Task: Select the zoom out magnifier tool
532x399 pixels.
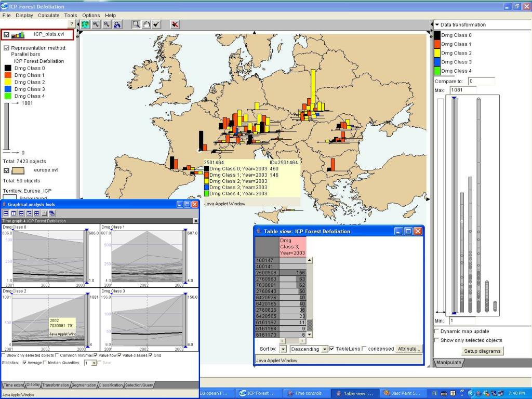Action: coord(107,24)
